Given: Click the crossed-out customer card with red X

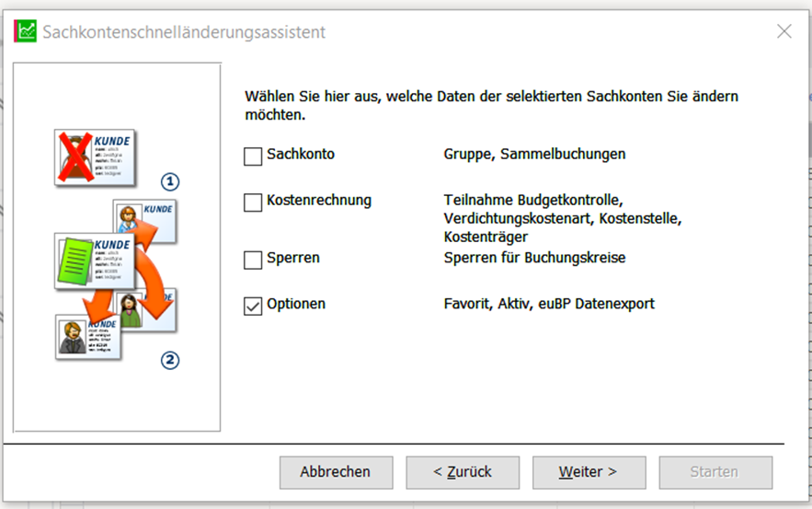Looking at the screenshot, I should pyautogui.click(x=94, y=158).
